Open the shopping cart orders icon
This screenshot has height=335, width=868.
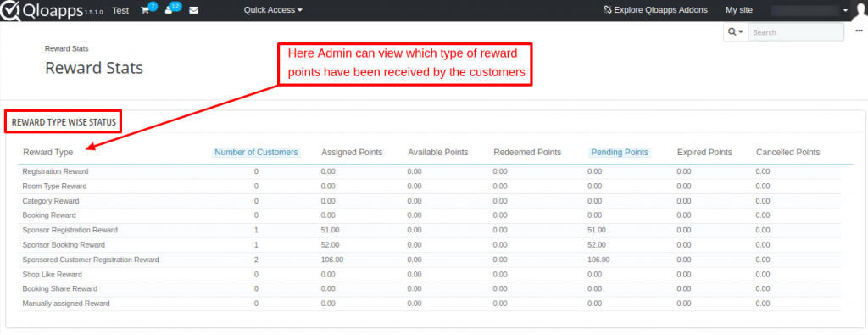coord(145,10)
